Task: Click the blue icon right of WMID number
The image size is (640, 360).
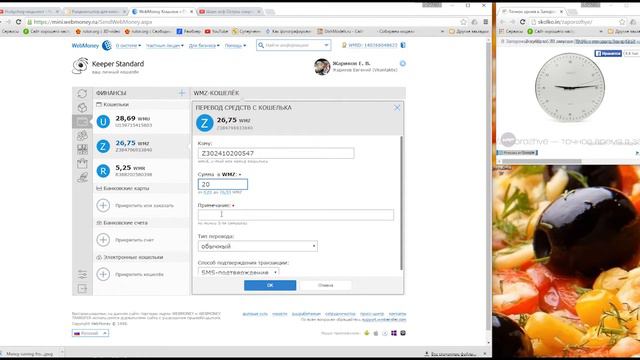Action: click(x=403, y=45)
